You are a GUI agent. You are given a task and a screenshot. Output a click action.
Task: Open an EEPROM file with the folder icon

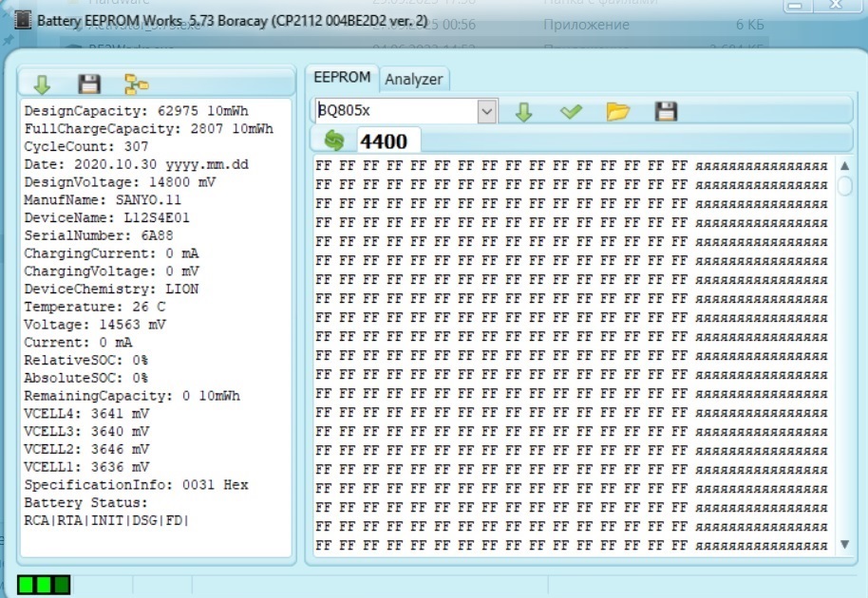pos(618,112)
